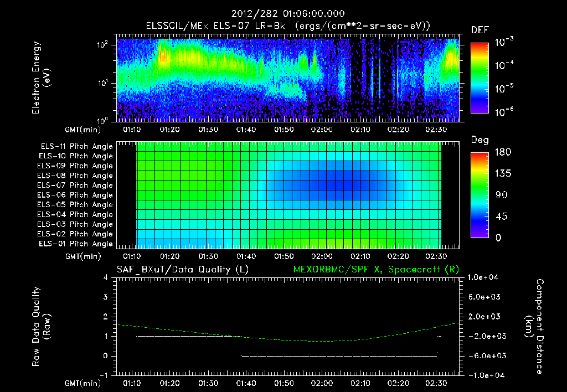Click the white data quality line at level 0

(339, 356)
